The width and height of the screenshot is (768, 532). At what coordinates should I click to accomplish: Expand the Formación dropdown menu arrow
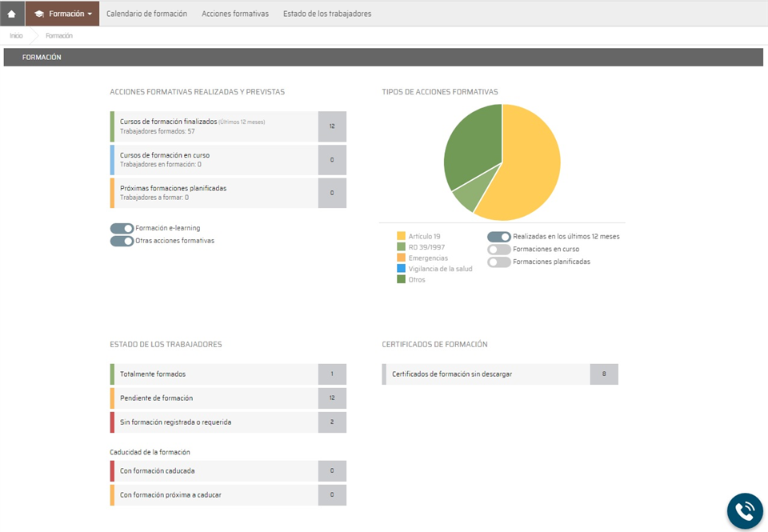coord(90,14)
